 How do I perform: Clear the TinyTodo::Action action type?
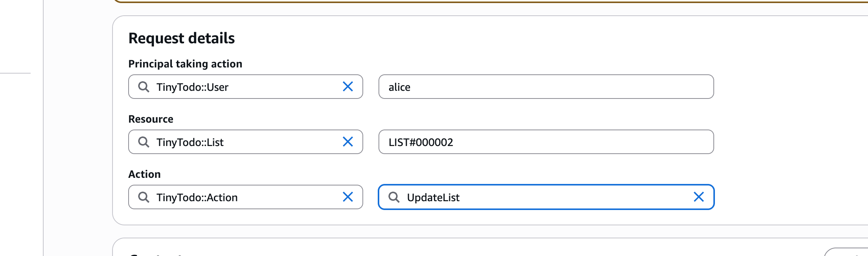click(x=348, y=197)
